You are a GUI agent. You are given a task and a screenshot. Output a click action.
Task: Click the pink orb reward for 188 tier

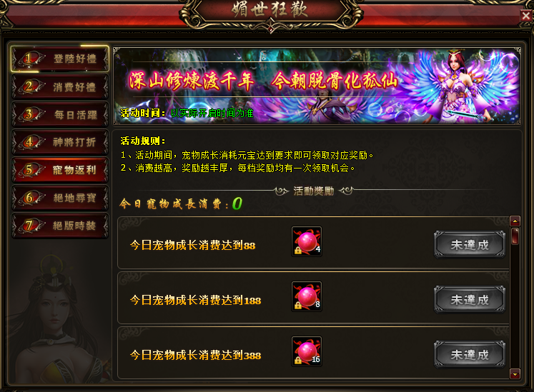307,296
